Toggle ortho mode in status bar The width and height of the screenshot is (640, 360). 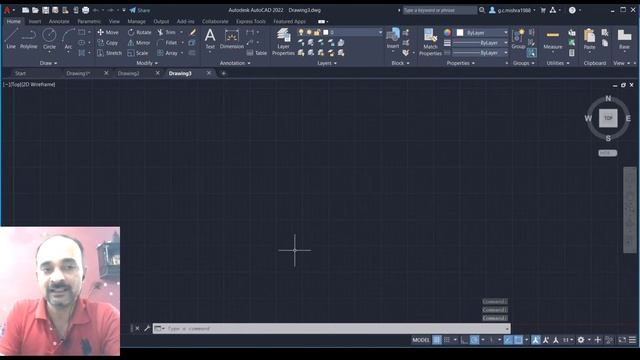464,340
